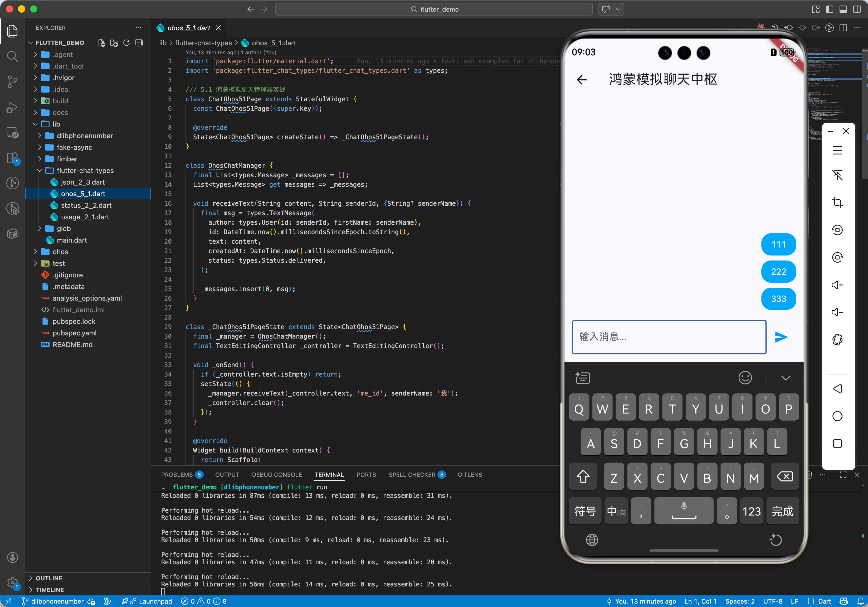
Task: Open the PROBLEMS panel tab
Action: [x=177, y=475]
